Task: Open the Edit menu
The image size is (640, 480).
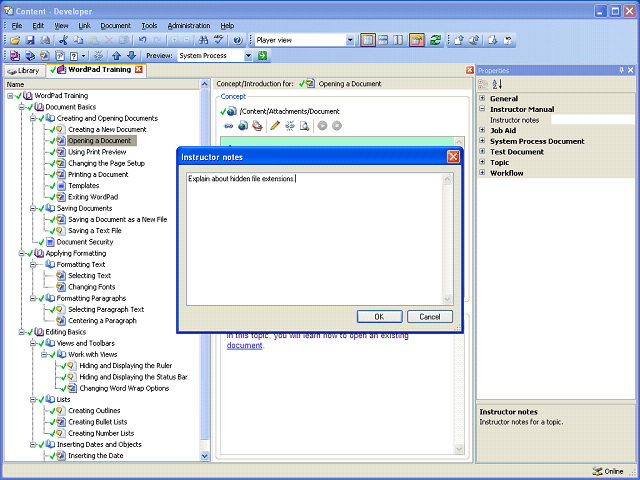Action: 38,26
